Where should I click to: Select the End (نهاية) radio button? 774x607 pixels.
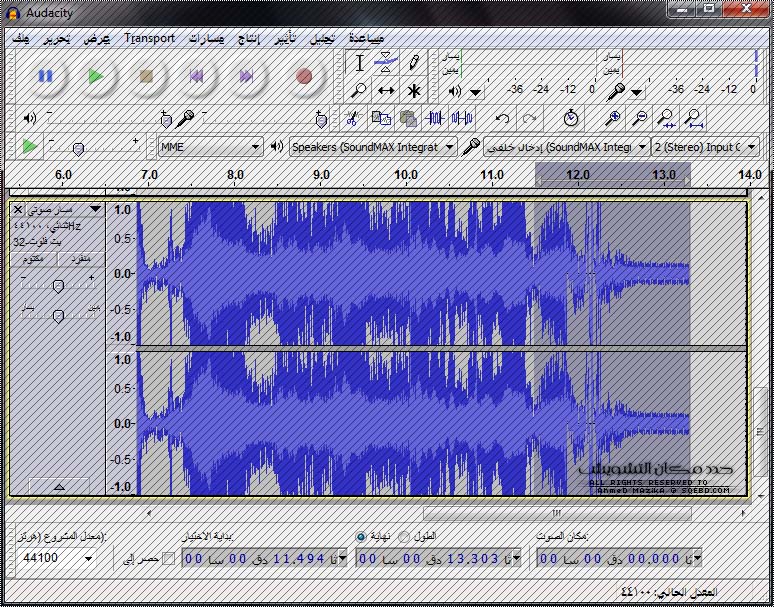coord(361,537)
